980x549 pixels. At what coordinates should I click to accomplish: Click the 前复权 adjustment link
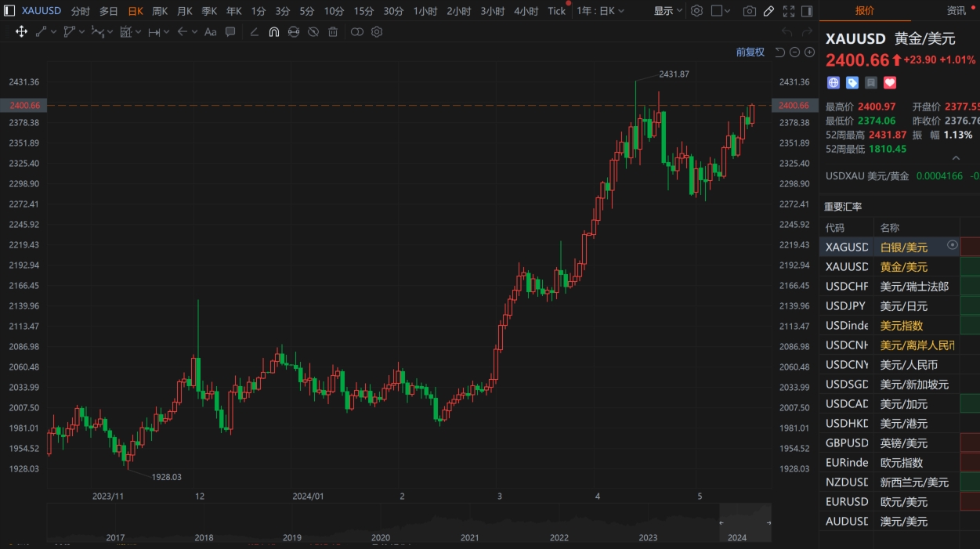tap(750, 52)
